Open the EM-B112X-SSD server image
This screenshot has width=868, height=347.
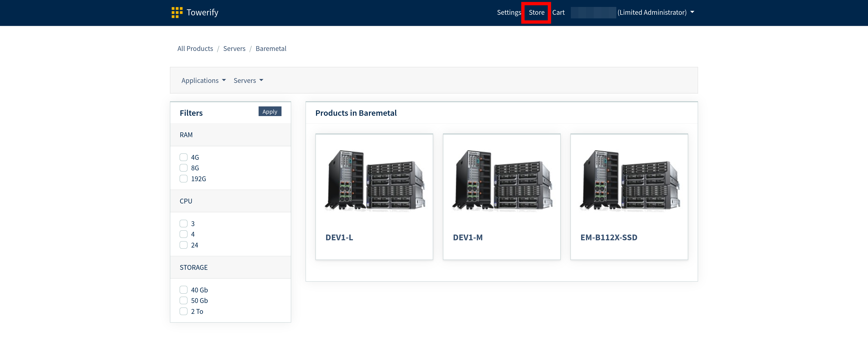(629, 180)
